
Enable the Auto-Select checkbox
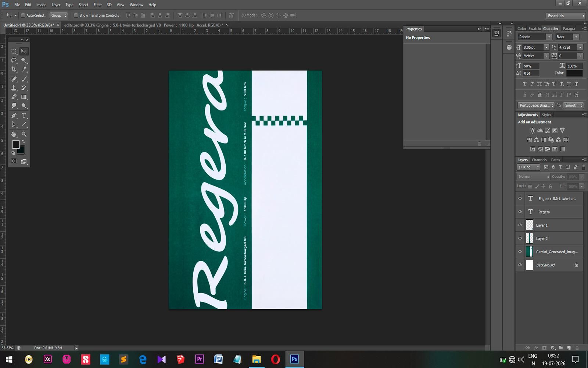click(x=23, y=15)
